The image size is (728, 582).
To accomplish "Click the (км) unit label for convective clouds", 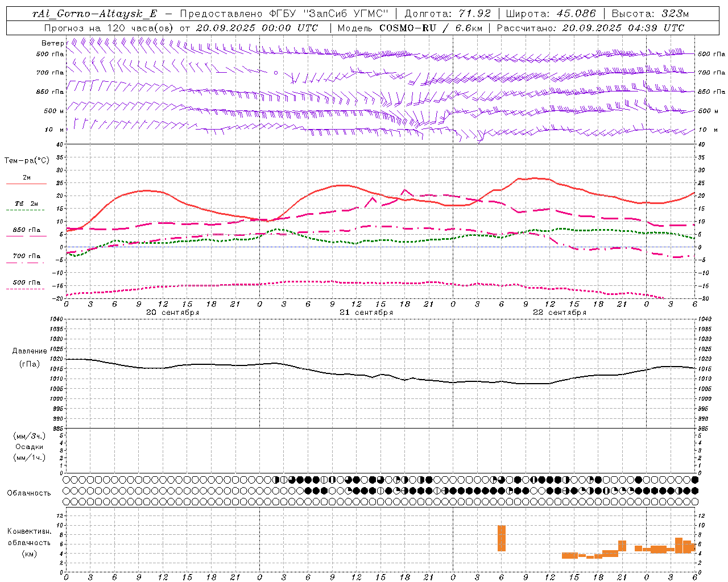I will point(29,554).
